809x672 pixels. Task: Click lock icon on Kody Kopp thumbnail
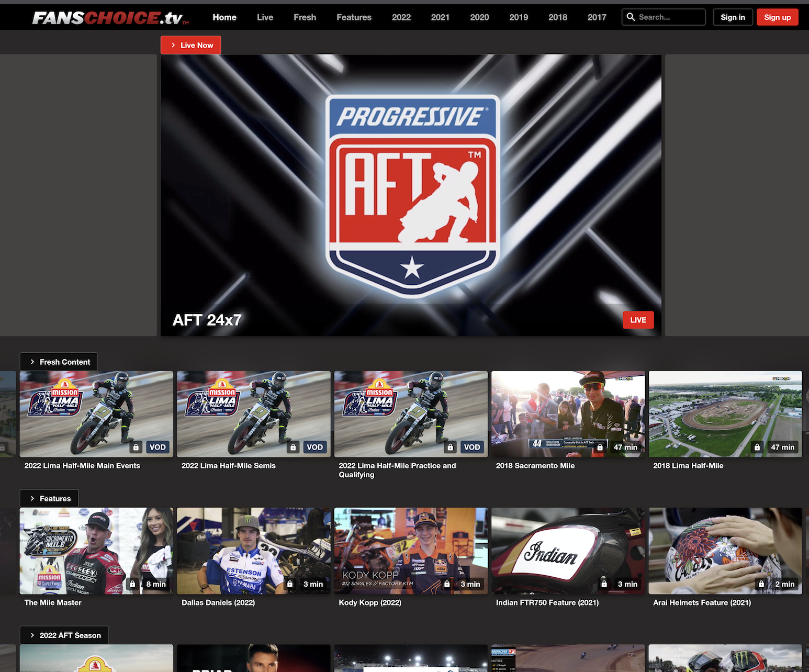click(x=447, y=584)
